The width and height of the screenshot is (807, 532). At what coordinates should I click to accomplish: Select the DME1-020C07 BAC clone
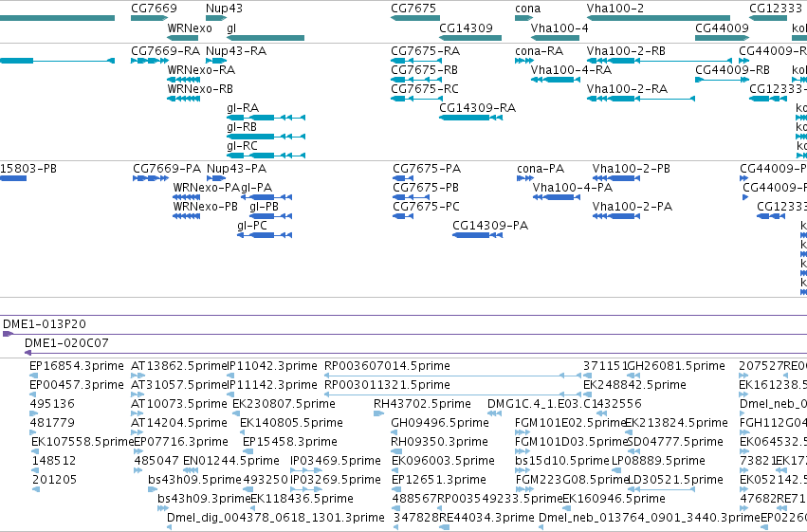(x=416, y=353)
